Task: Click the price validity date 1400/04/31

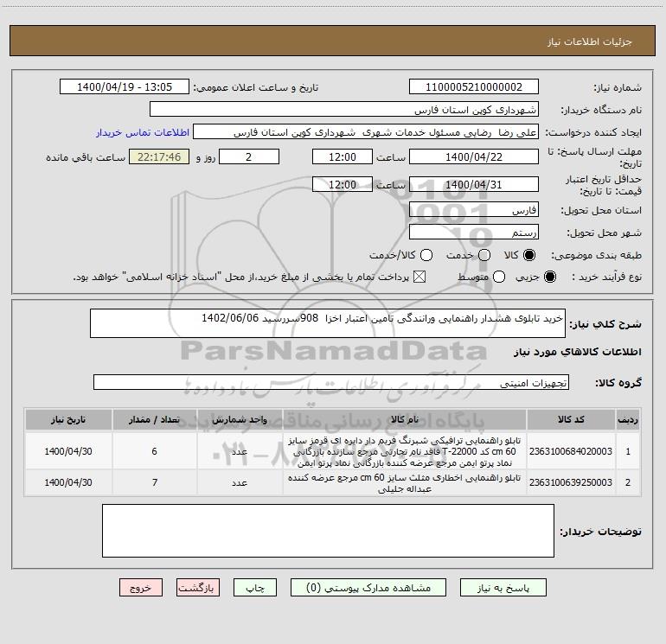Action: click(474, 184)
